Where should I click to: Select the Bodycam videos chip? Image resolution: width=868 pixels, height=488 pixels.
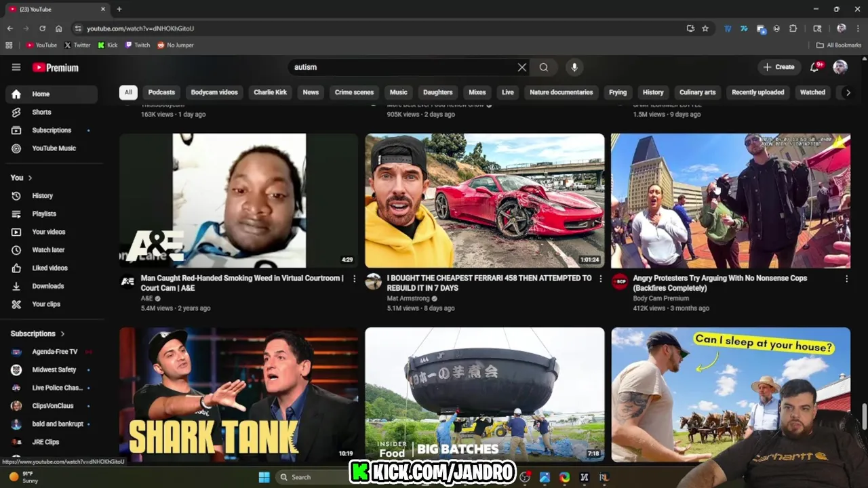tap(214, 92)
